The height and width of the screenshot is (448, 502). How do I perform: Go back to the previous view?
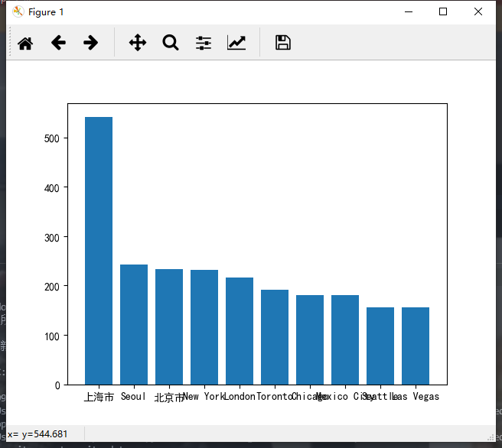pos(58,43)
